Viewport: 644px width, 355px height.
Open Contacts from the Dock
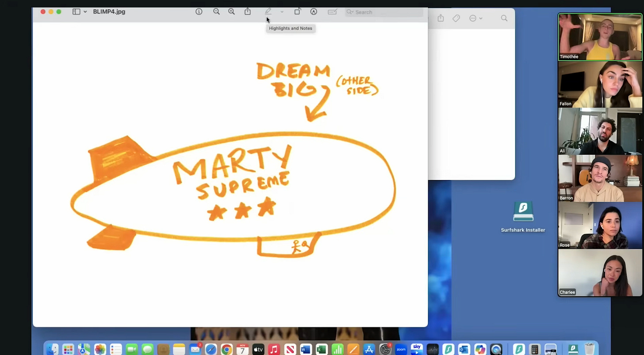tap(163, 349)
